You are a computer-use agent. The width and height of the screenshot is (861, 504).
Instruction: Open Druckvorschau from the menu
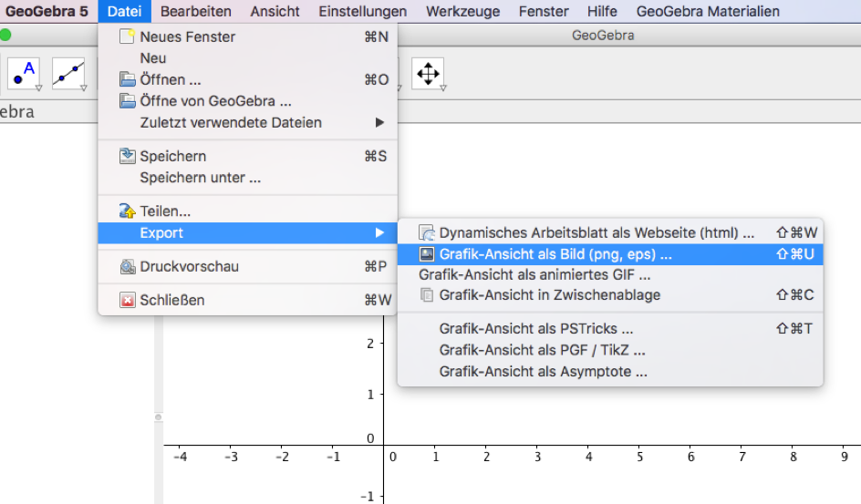(x=189, y=267)
